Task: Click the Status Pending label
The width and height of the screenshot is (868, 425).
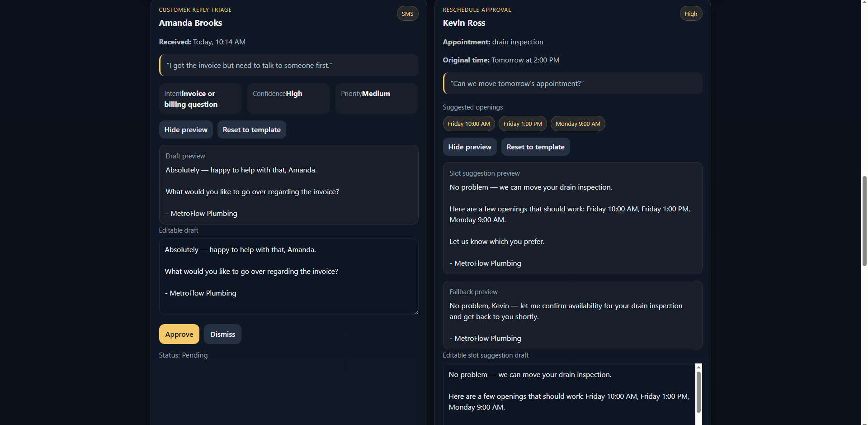Action: click(183, 355)
